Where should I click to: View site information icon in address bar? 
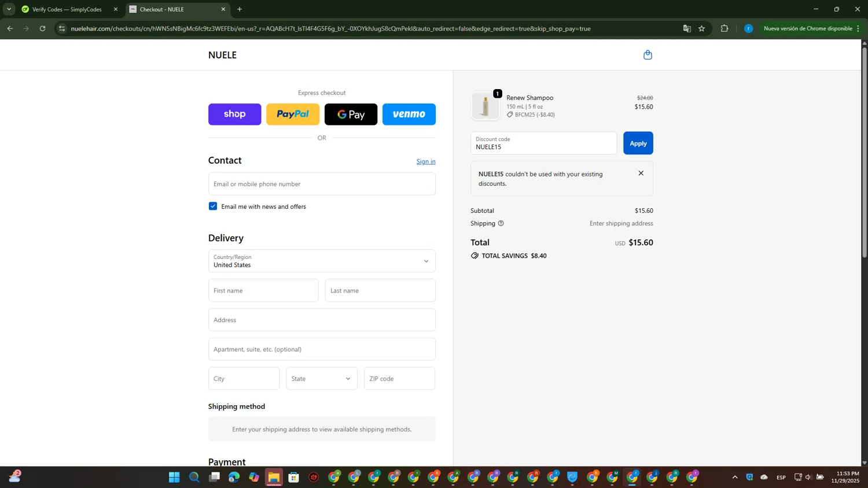pos(62,28)
